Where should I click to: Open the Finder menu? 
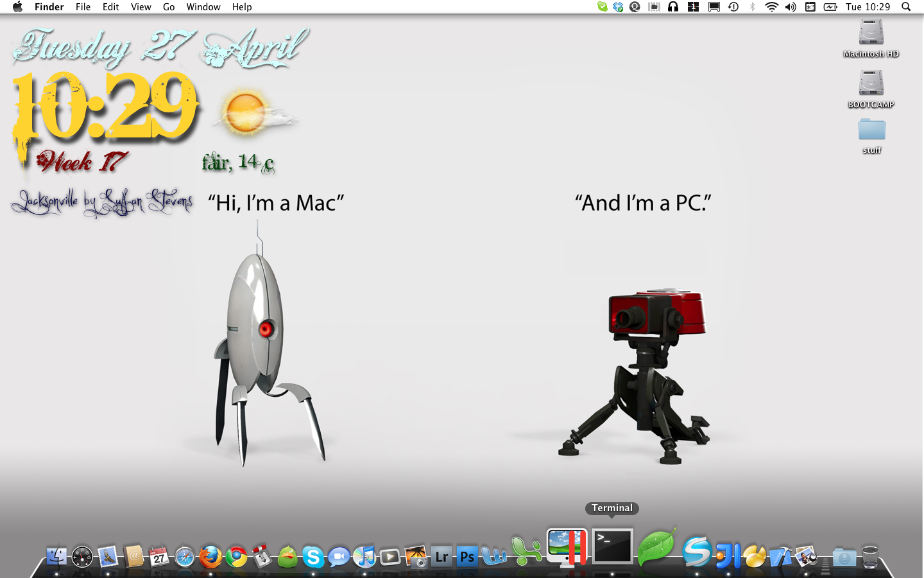pyautogui.click(x=49, y=7)
